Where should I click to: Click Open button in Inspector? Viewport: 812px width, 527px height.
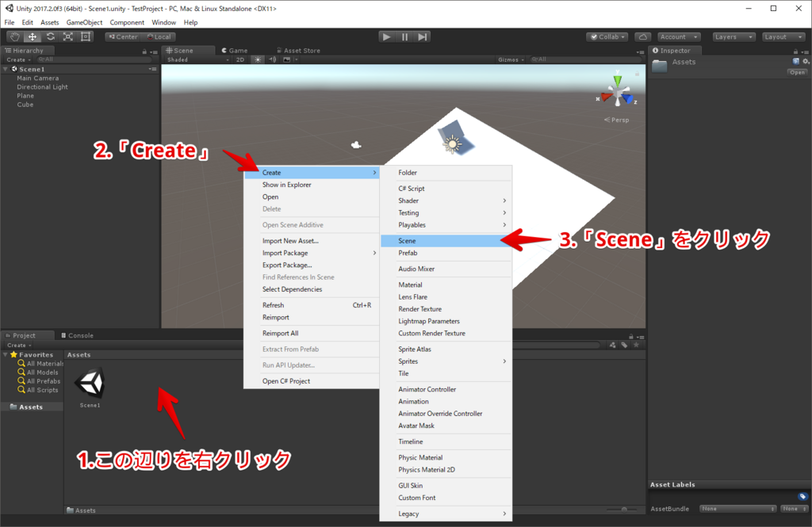798,72
